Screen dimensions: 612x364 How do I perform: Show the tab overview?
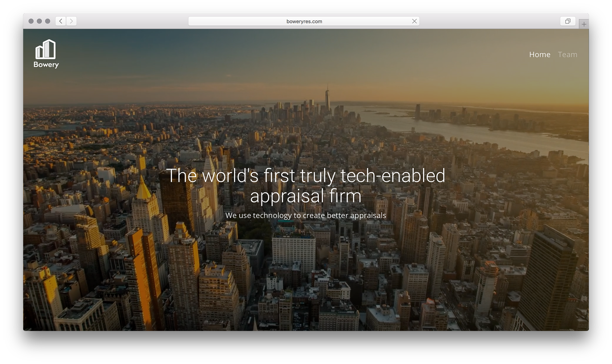click(x=568, y=21)
